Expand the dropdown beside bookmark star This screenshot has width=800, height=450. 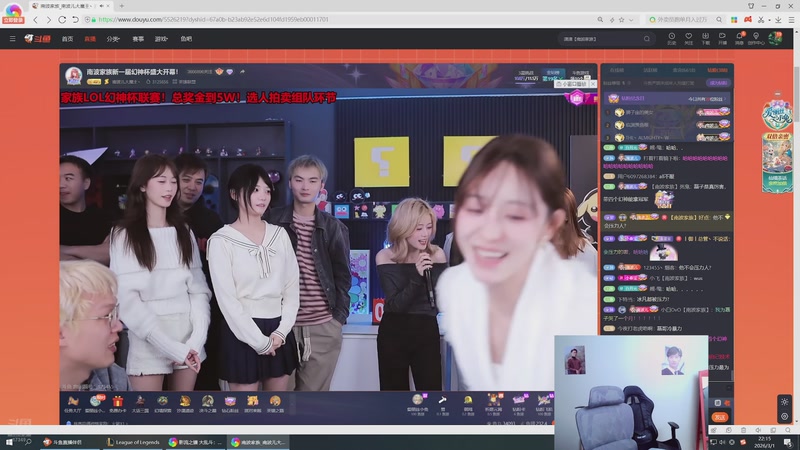(x=631, y=20)
